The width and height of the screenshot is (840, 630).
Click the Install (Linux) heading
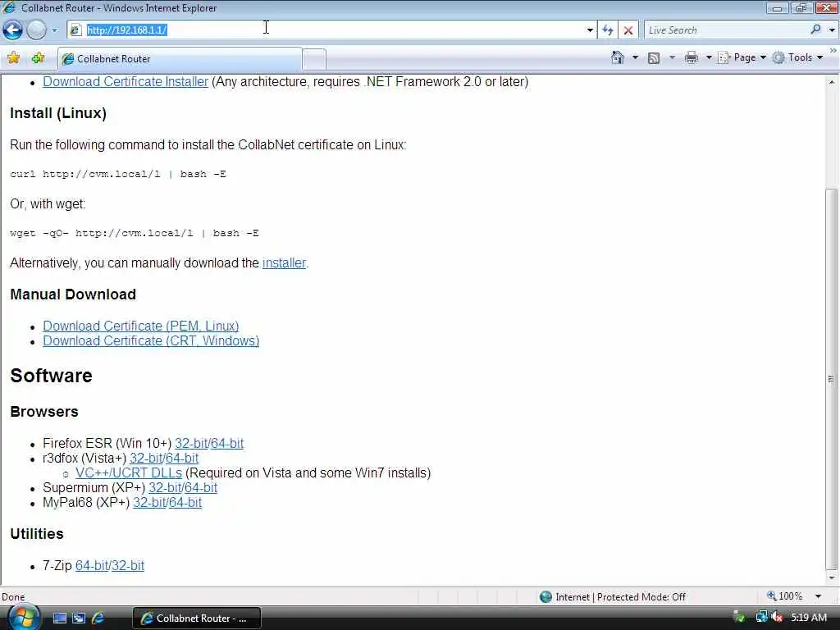pos(58,113)
